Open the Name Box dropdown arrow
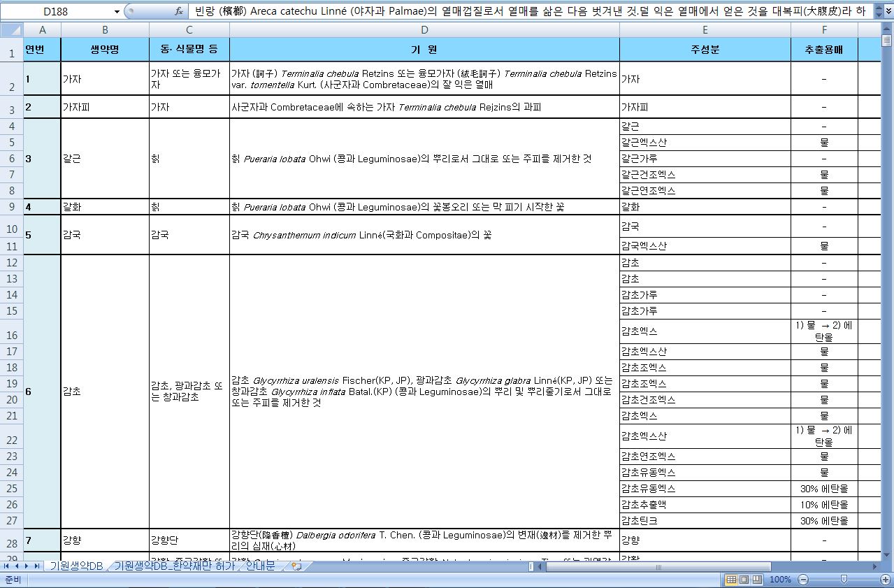The height and width of the screenshot is (588, 894). point(117,11)
